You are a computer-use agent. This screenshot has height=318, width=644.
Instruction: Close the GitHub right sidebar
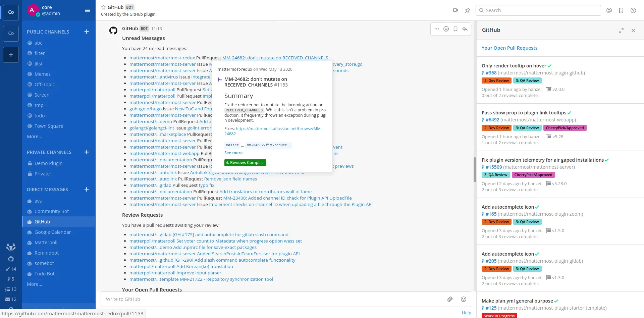pos(633,30)
